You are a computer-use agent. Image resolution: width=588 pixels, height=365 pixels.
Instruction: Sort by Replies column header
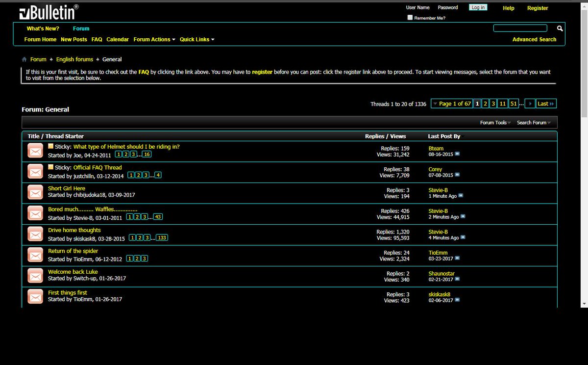[375, 136]
